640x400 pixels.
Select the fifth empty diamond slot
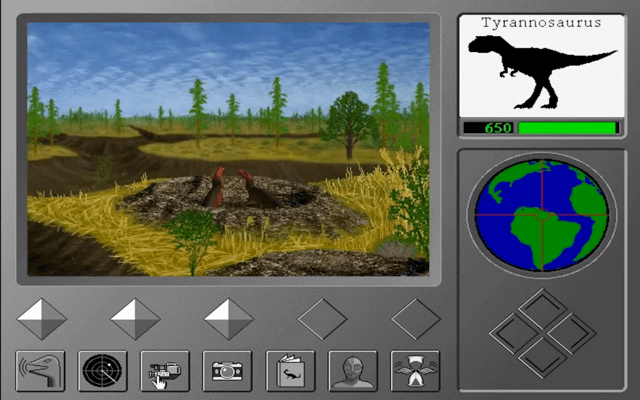(x=415, y=319)
